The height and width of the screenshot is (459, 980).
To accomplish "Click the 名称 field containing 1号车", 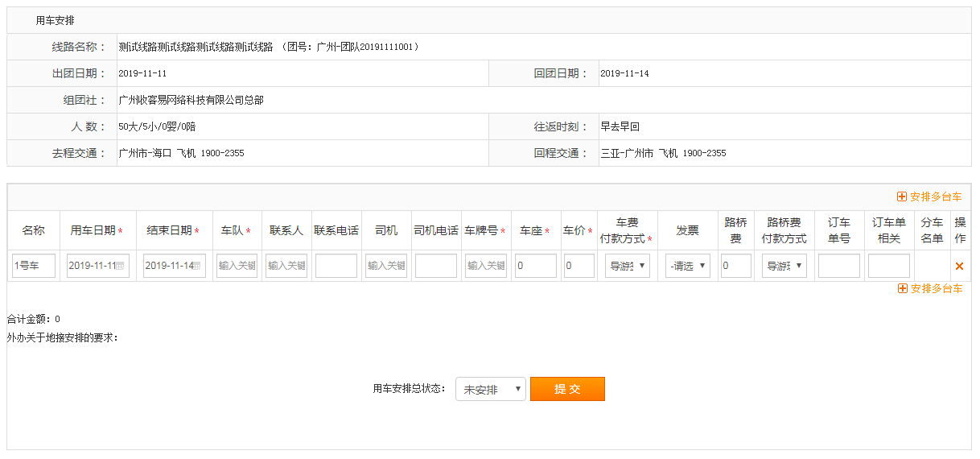I will point(34,266).
